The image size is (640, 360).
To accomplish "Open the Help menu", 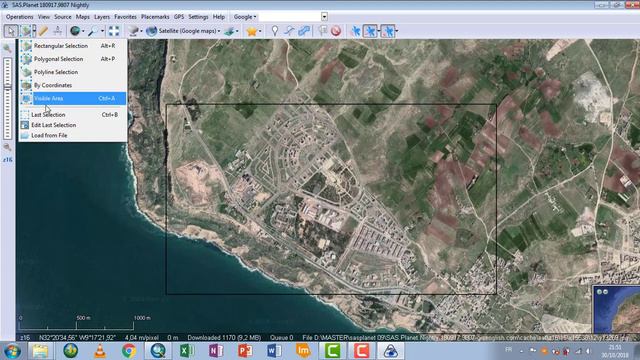I will (x=219, y=17).
